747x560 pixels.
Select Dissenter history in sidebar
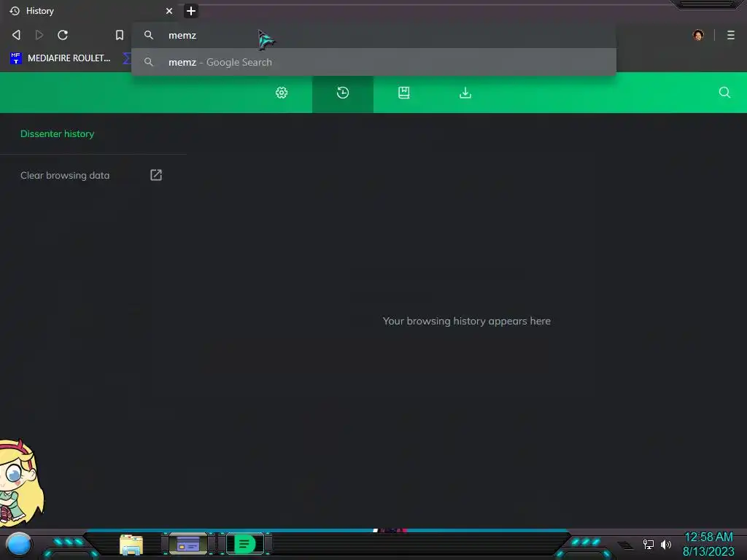tap(57, 134)
